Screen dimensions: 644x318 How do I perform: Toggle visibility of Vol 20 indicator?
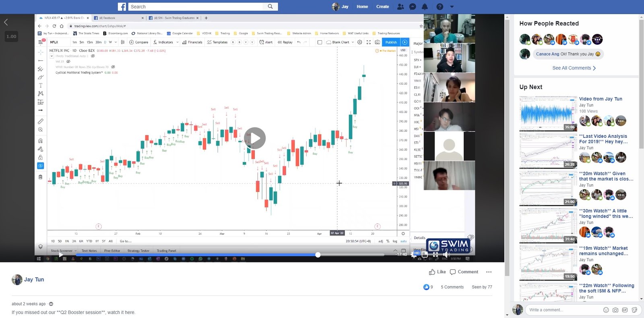click(x=68, y=62)
